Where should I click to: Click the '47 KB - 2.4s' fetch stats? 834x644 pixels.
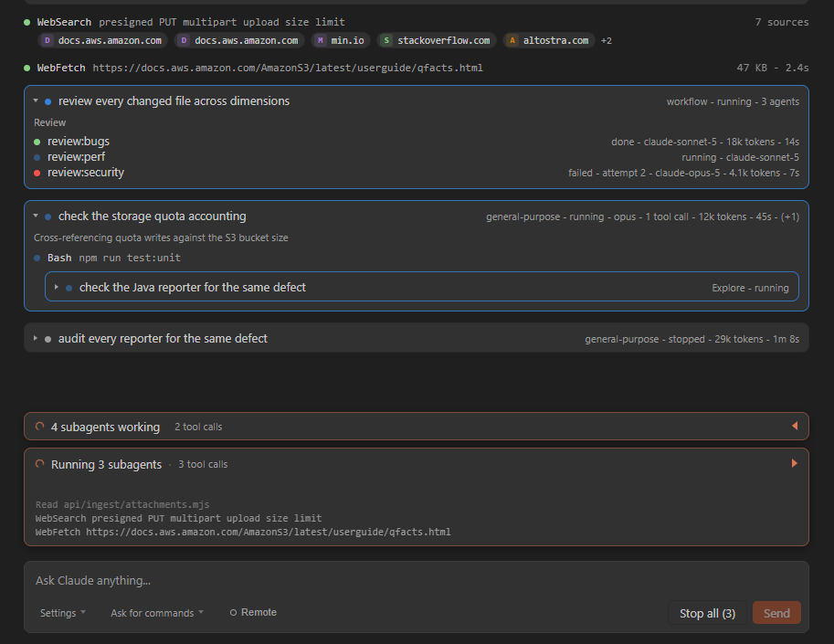[x=772, y=69]
